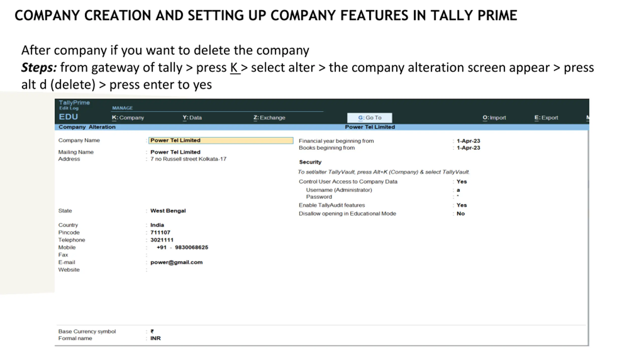The image size is (644, 362).
Task: Click the Company Name label
Action: pos(79,140)
